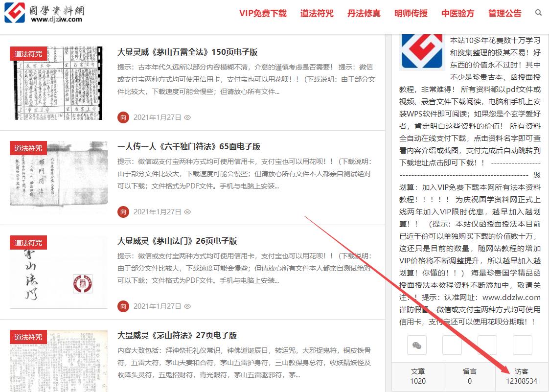Open article 大显威灵《茅山符法》27页电子版
This screenshot has width=549, height=392.
[x=177, y=335]
